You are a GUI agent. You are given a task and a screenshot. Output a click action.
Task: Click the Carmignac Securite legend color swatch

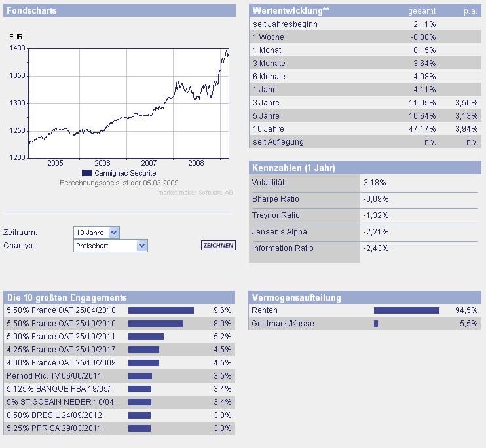click(x=86, y=173)
